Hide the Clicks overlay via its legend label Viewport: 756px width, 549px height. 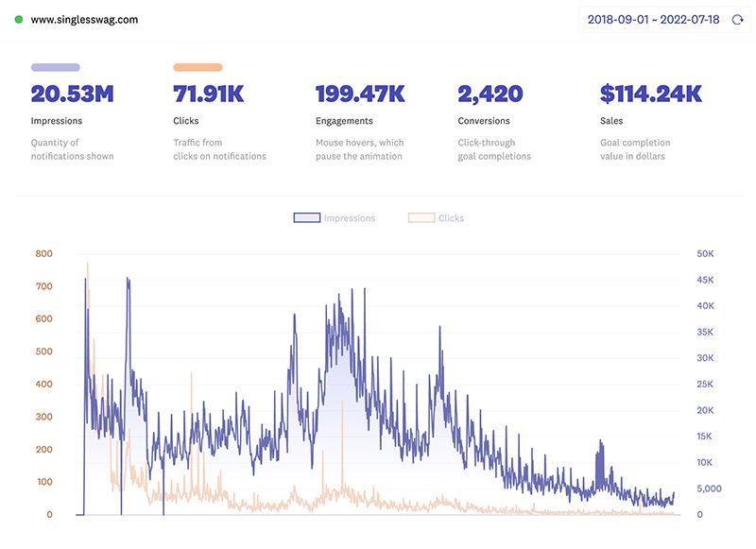450,218
